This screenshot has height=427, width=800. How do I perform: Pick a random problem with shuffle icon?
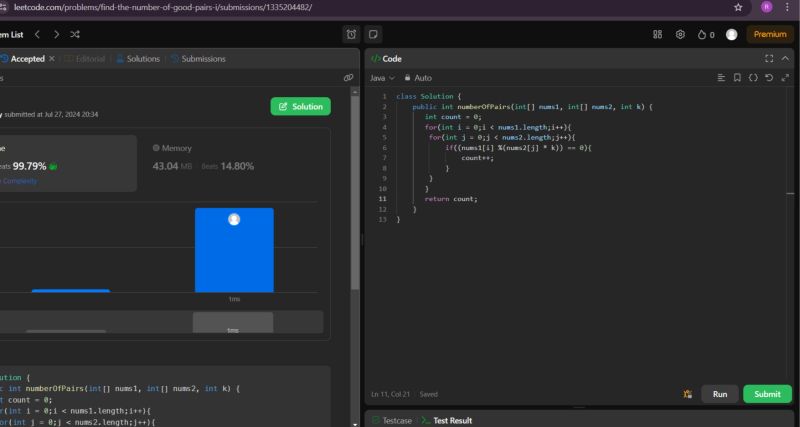[75, 34]
